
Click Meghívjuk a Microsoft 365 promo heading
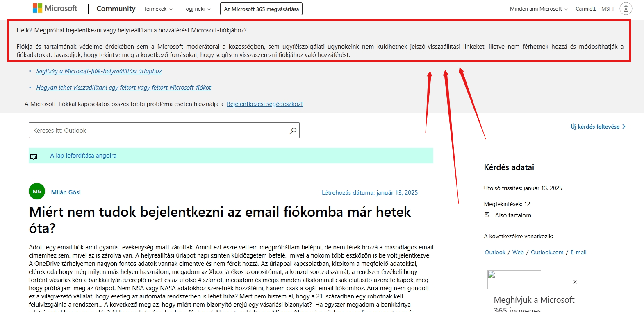tap(534, 305)
